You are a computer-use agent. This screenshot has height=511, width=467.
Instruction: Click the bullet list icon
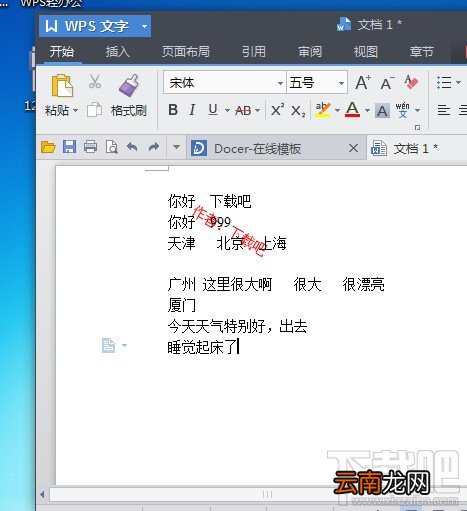click(x=444, y=82)
